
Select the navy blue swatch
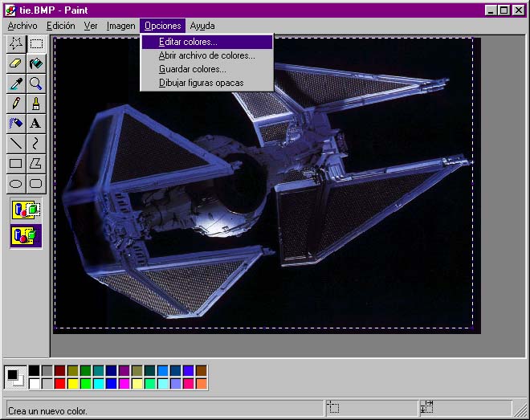coord(111,371)
